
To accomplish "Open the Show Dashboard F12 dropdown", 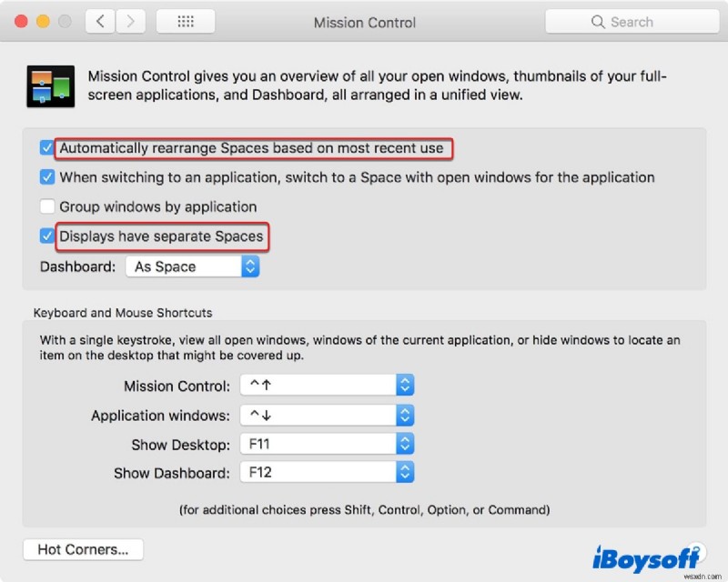I will [x=327, y=473].
